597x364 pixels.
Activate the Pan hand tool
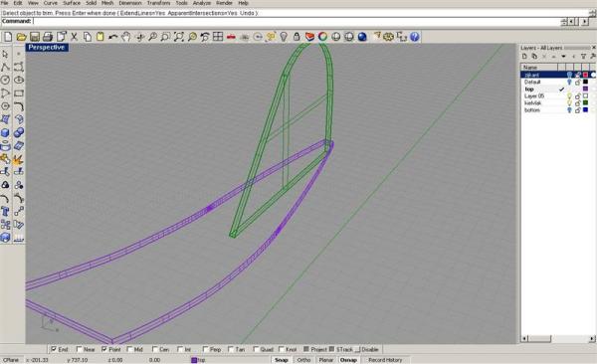coord(126,37)
